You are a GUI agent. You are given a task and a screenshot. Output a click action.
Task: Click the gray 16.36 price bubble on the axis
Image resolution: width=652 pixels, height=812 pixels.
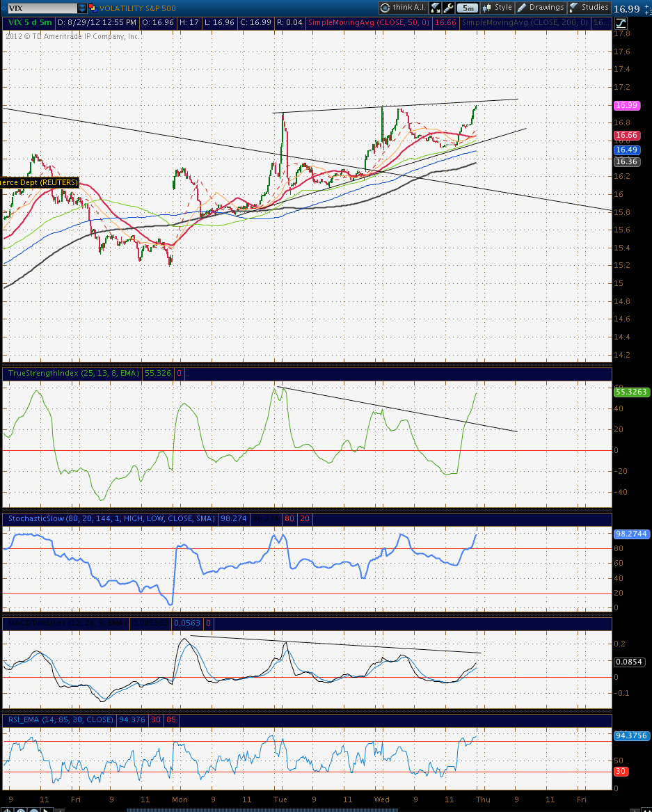click(x=627, y=161)
